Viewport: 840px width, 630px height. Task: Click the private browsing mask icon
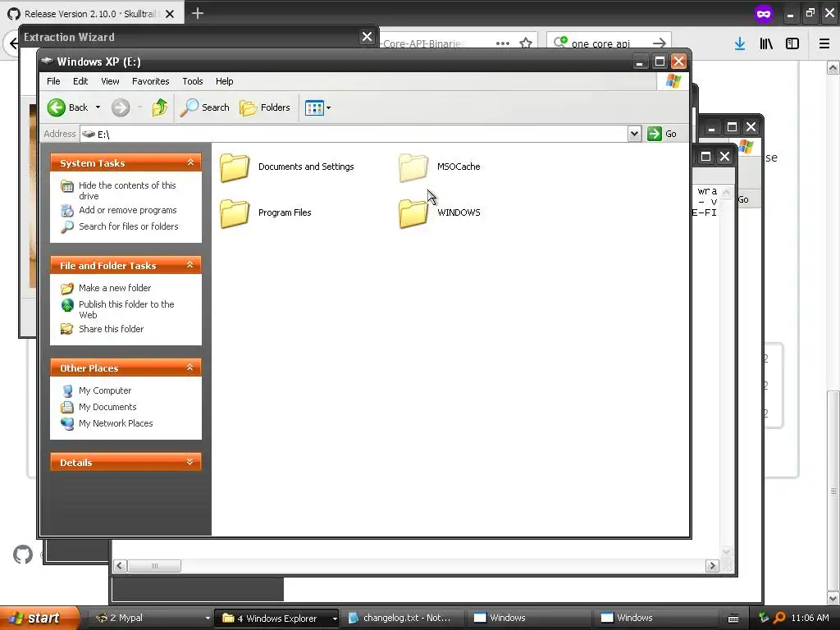(x=764, y=14)
